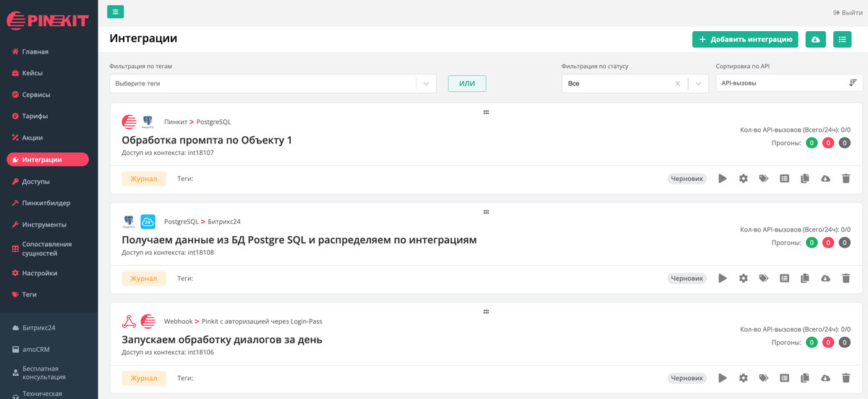
Task: Grab drag handle of "Обработка промпта" card
Action: point(486,112)
